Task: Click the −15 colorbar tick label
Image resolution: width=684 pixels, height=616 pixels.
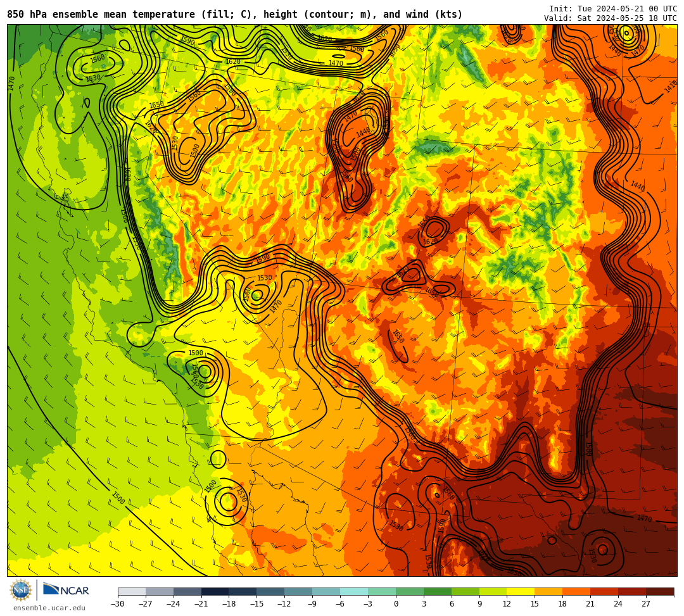Action: pos(257,604)
